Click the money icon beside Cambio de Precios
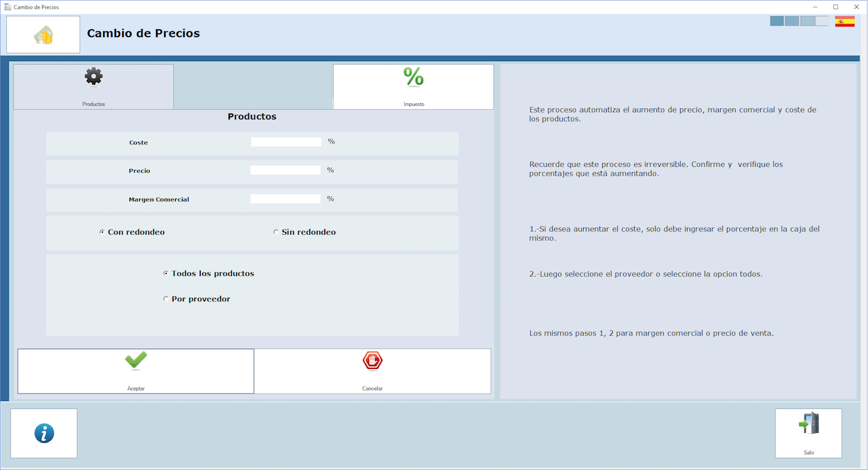Image resolution: width=868 pixels, height=470 pixels. point(43,35)
